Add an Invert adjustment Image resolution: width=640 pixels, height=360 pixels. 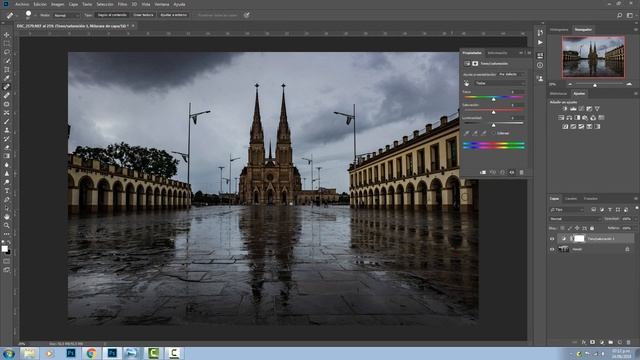tap(565, 127)
